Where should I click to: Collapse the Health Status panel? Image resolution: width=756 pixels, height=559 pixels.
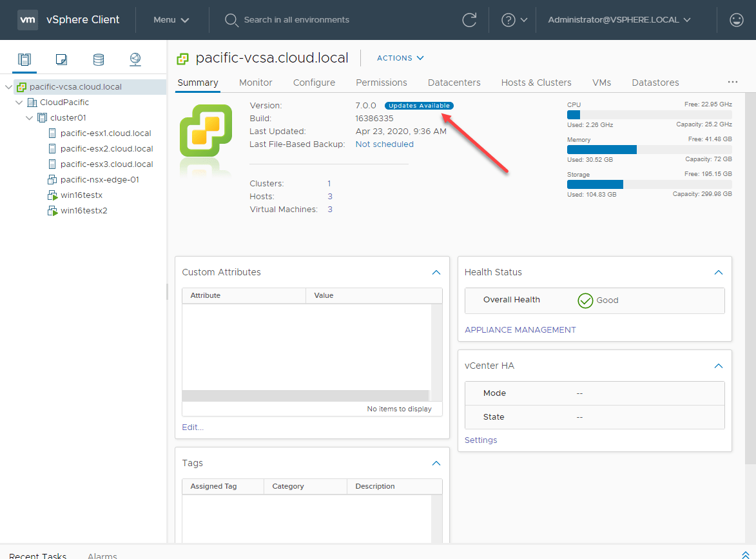pos(719,273)
